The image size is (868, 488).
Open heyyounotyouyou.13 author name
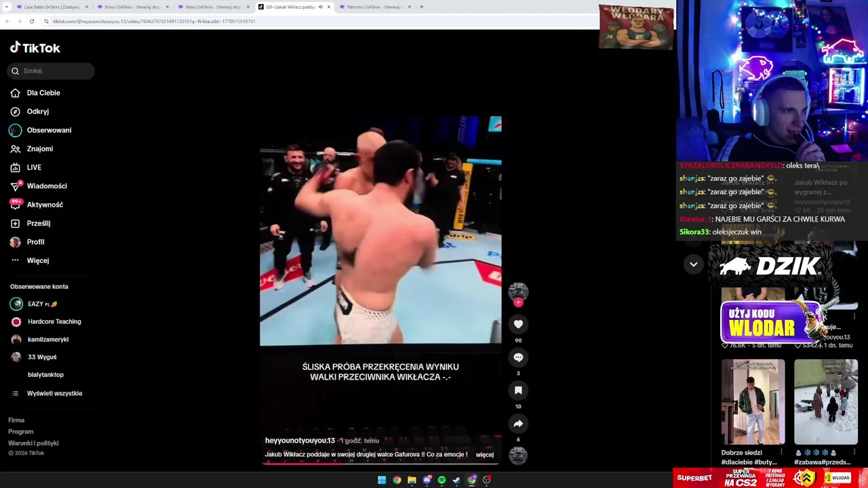pyautogui.click(x=300, y=441)
